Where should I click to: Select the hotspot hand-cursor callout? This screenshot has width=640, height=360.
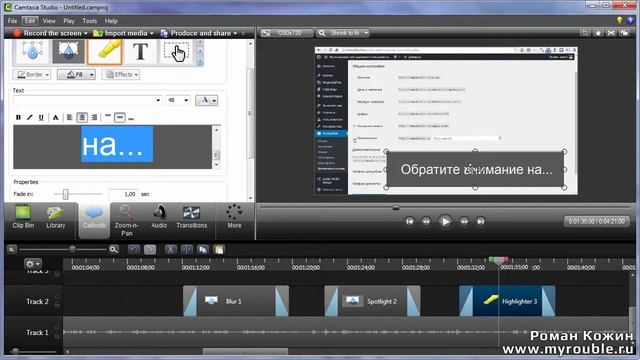[x=176, y=52]
